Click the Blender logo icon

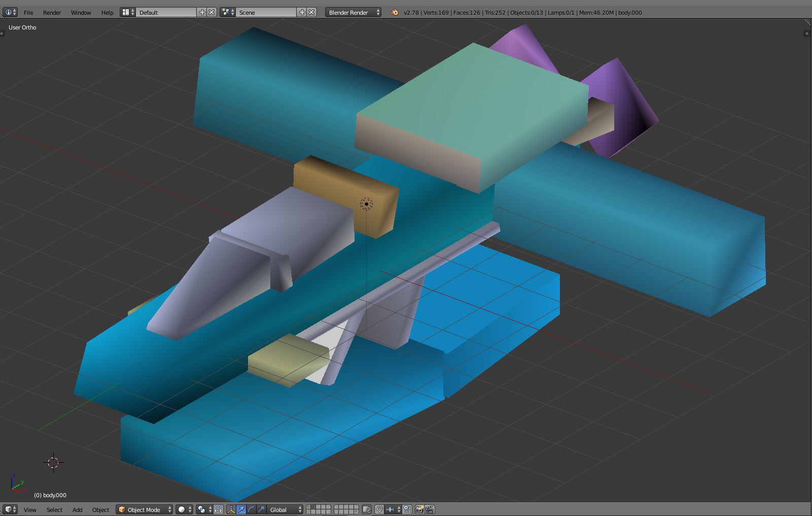point(395,12)
